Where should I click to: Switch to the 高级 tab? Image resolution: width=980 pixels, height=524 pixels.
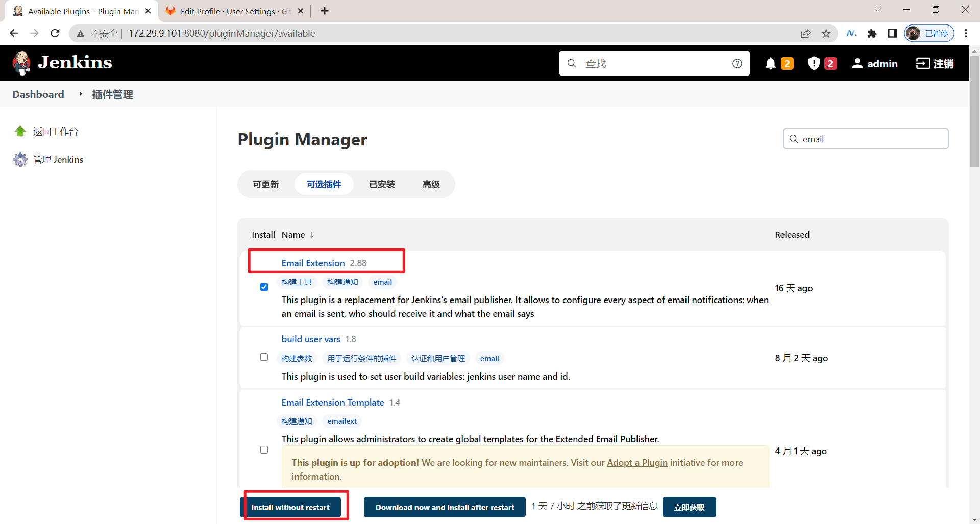click(x=431, y=184)
